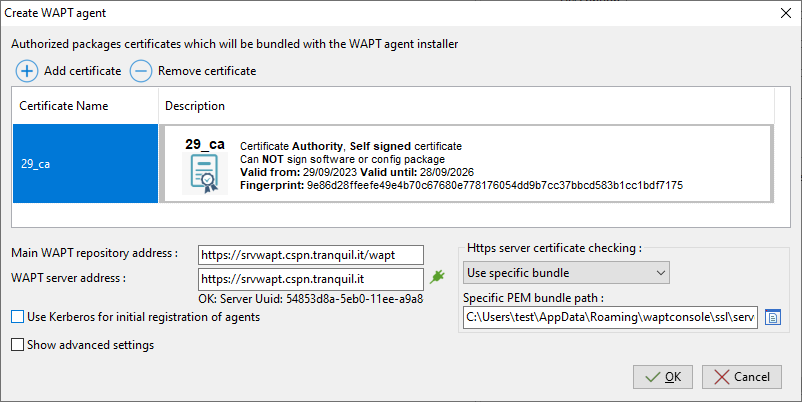802x402 pixels.
Task: Click the Certificate Name column header
Action: pyautogui.click(x=64, y=106)
